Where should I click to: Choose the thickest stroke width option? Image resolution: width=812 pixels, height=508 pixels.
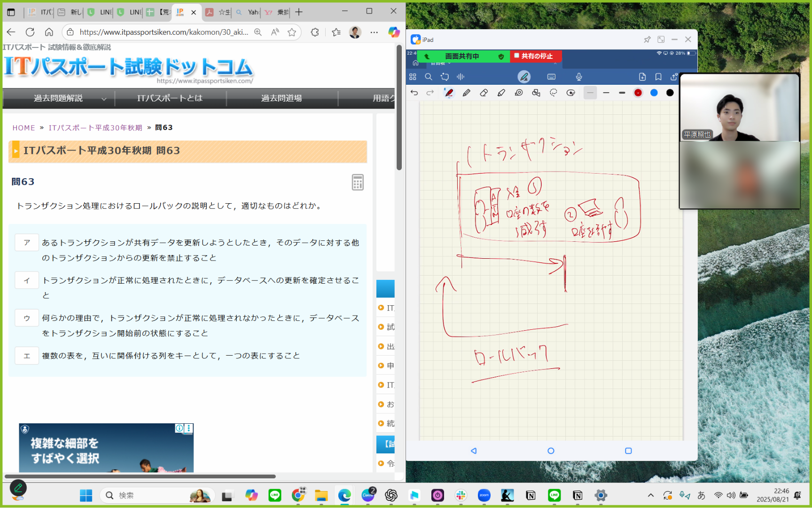[x=622, y=93]
